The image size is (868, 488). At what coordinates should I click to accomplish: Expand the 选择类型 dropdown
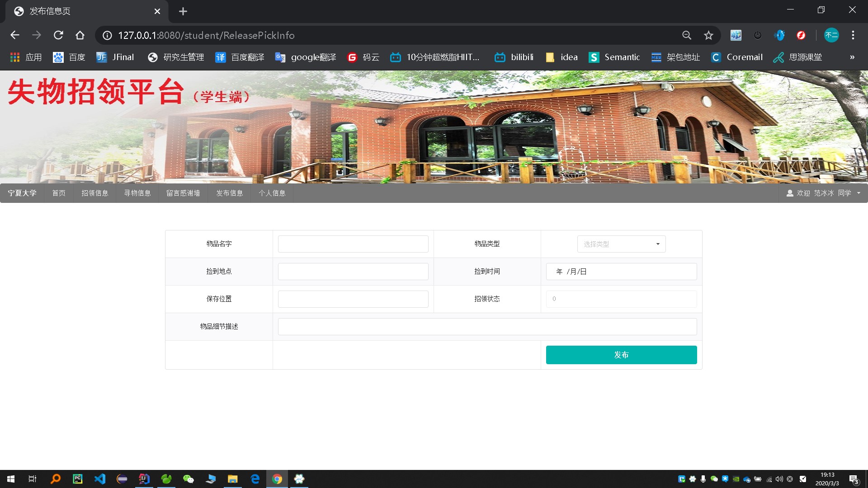pos(621,244)
